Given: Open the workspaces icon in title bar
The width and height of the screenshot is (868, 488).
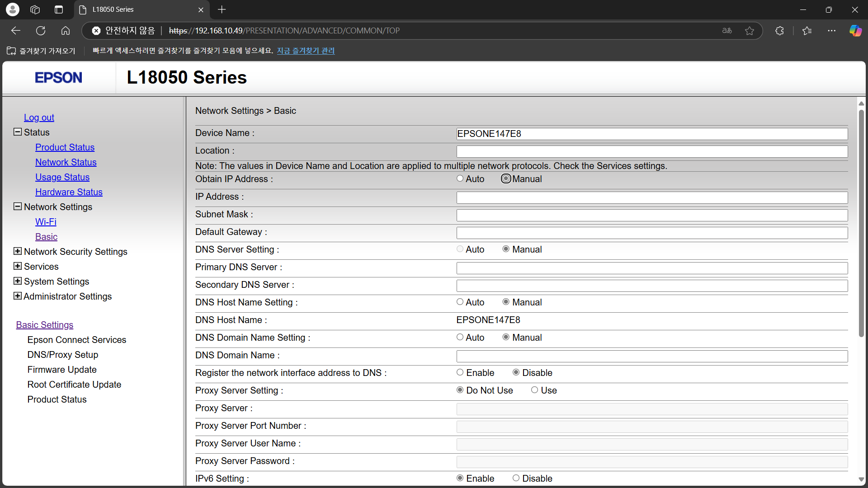Looking at the screenshot, I should [x=35, y=9].
